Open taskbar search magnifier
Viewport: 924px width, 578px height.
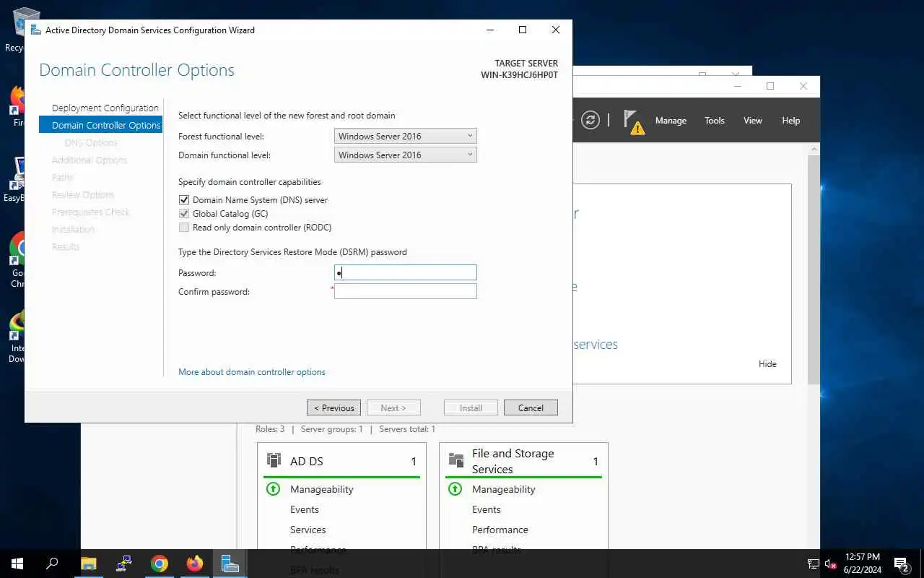[x=52, y=564]
